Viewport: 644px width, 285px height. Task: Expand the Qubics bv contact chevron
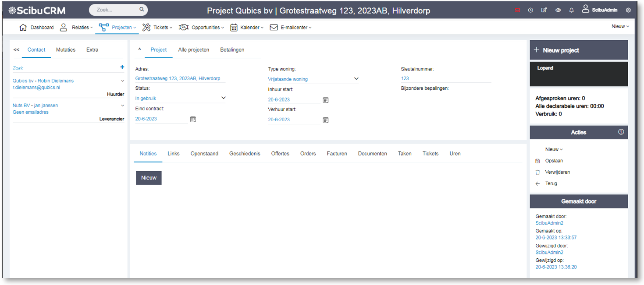[123, 81]
